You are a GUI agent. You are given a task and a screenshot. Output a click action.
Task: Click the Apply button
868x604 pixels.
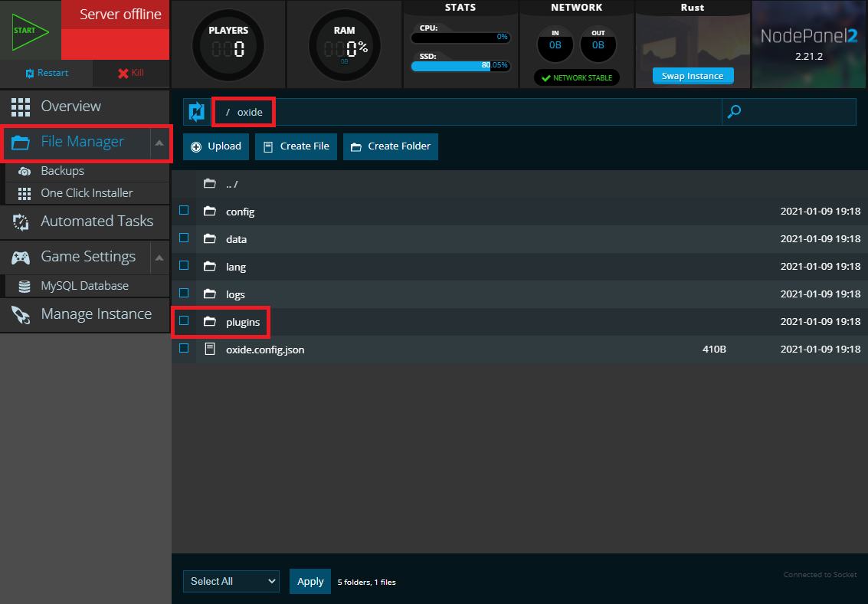coord(310,581)
